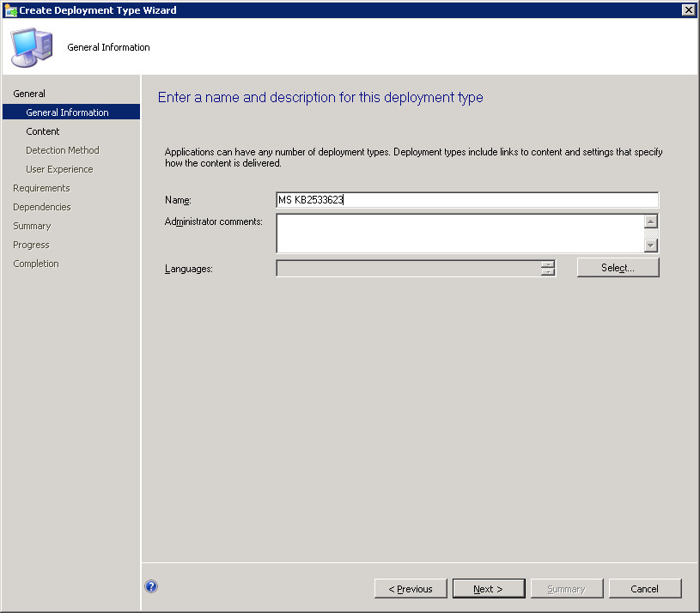Open the Detection Method step
700x613 pixels.
pyautogui.click(x=63, y=150)
